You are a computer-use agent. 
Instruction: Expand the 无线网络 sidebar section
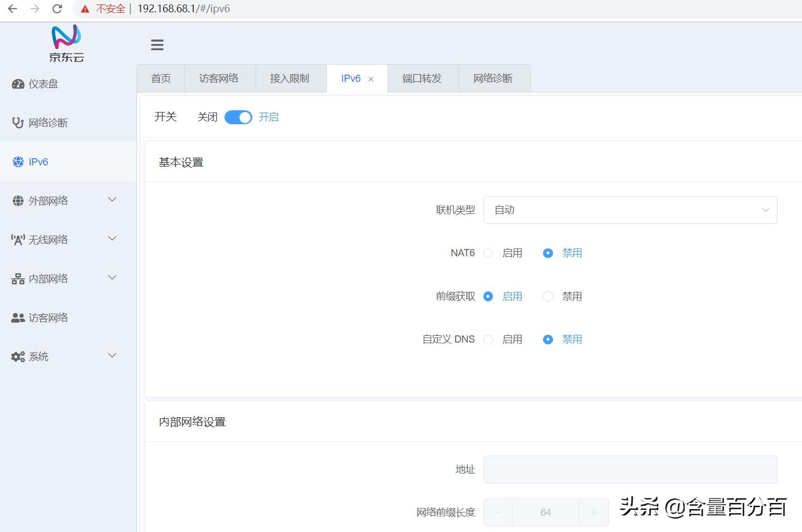coord(112,238)
